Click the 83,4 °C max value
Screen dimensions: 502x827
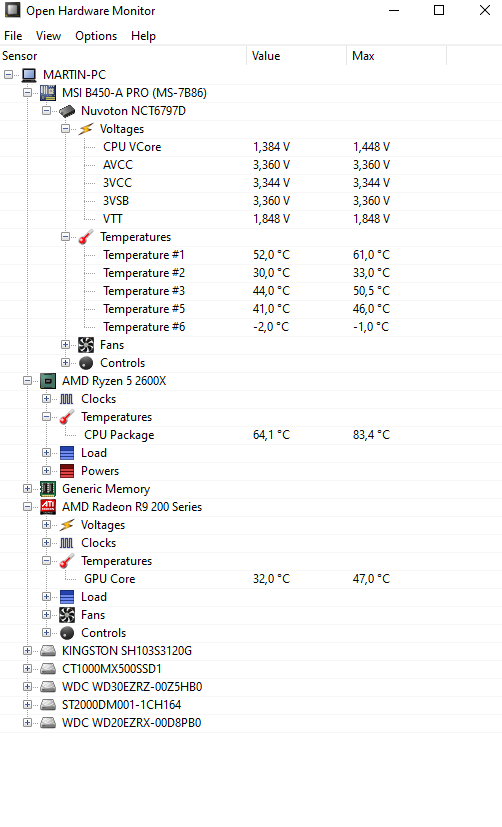(x=371, y=435)
